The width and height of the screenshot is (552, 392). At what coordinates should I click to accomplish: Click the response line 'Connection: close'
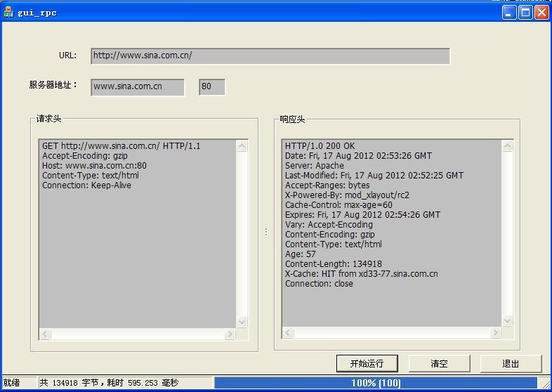coord(319,284)
